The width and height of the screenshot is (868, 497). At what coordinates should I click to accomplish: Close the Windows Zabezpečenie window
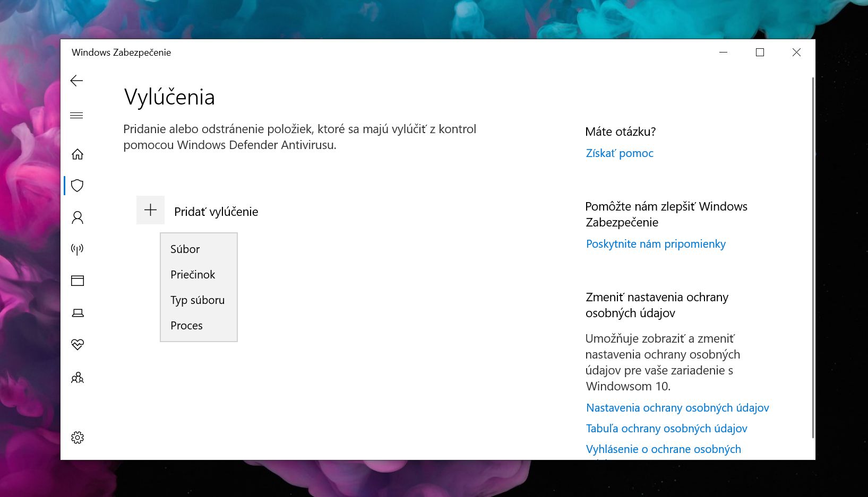coord(796,53)
